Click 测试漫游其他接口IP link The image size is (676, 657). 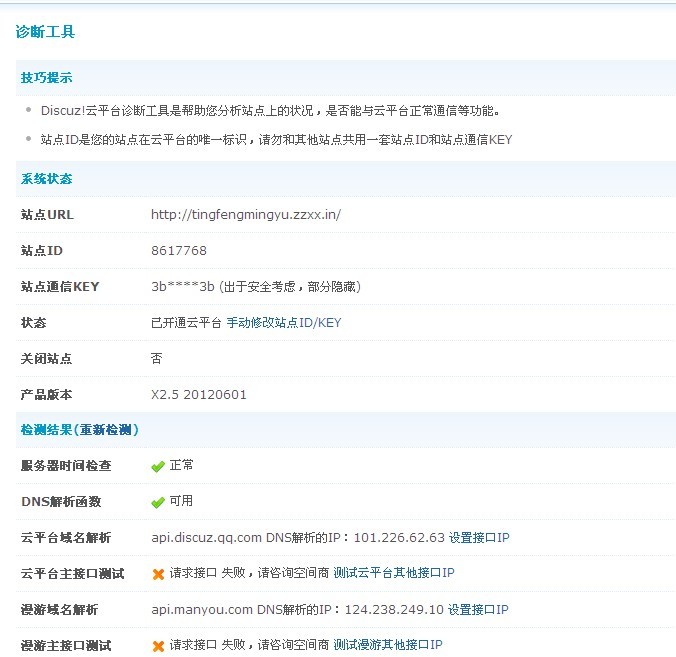point(387,646)
